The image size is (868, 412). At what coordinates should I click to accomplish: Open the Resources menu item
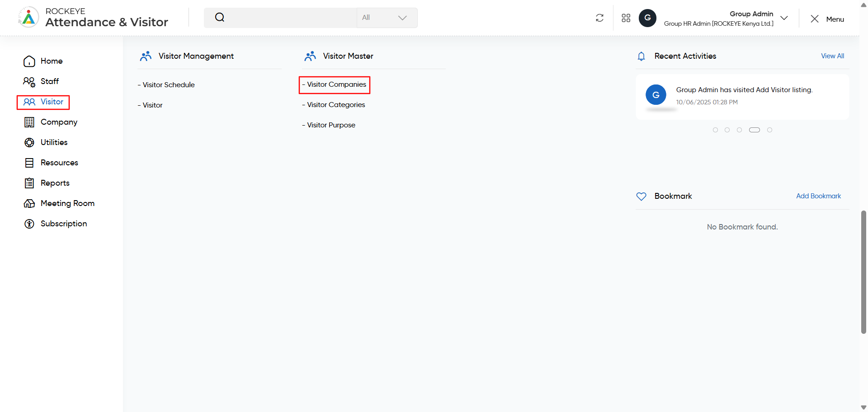click(x=59, y=163)
